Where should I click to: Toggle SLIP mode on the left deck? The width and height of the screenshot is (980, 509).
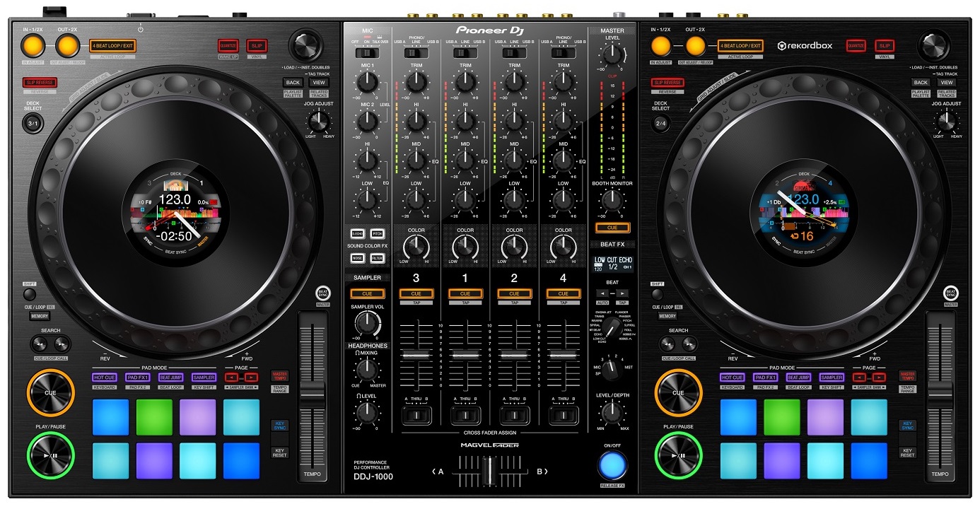[257, 46]
